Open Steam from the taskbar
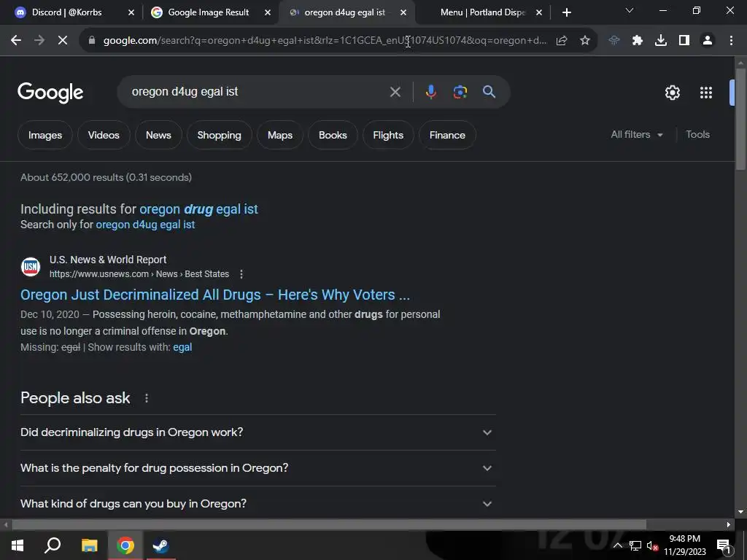The image size is (747, 560). pyautogui.click(x=160, y=545)
